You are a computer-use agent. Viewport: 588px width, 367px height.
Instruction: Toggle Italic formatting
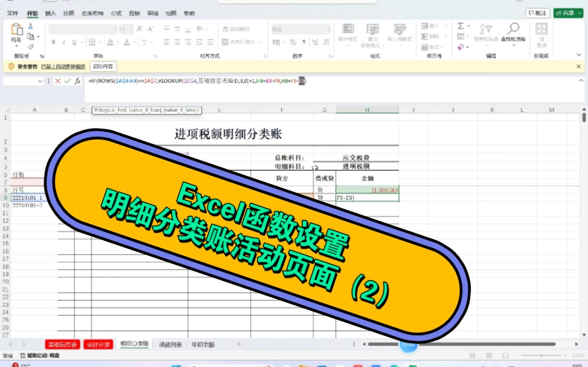click(63, 41)
